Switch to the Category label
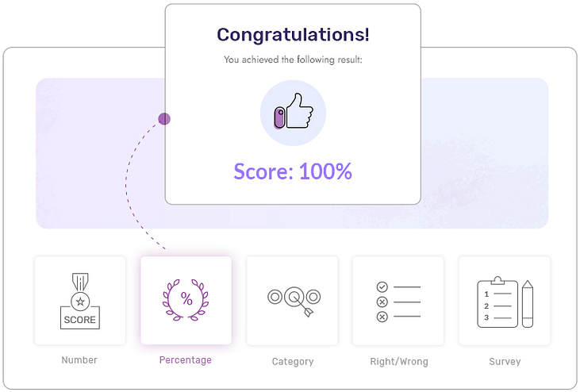Viewport: 580px width, 392px height. (x=293, y=361)
